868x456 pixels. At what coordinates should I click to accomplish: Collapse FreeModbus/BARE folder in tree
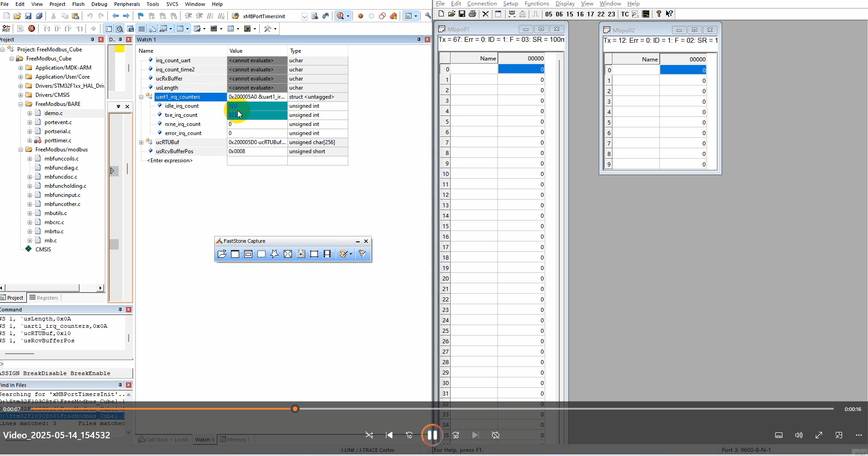coord(20,104)
